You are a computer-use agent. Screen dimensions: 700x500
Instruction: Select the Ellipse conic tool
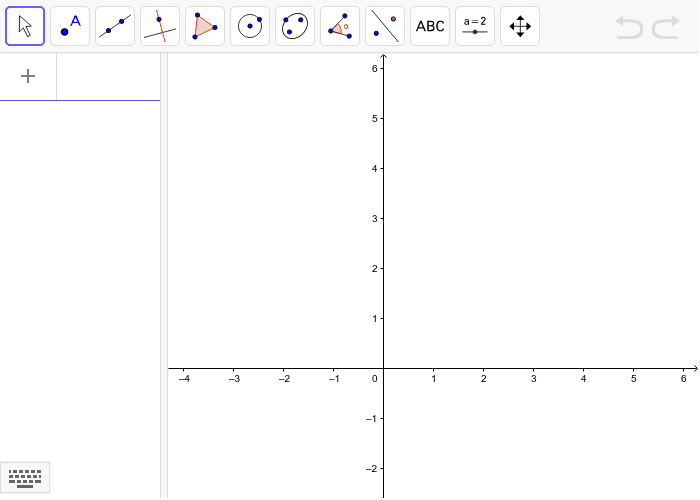(295, 26)
